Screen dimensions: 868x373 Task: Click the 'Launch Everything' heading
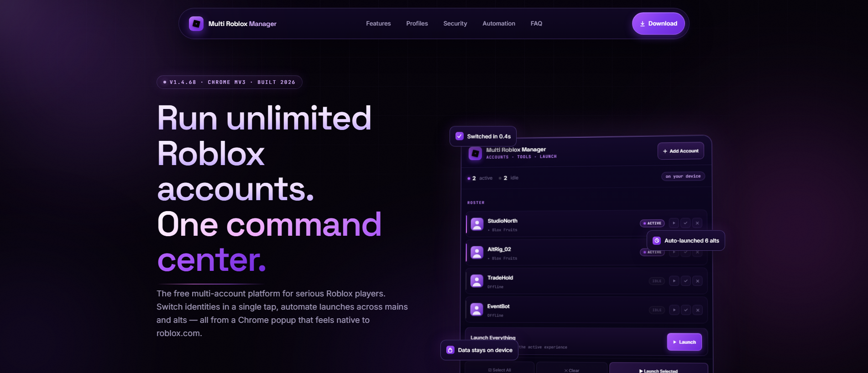coord(493,338)
